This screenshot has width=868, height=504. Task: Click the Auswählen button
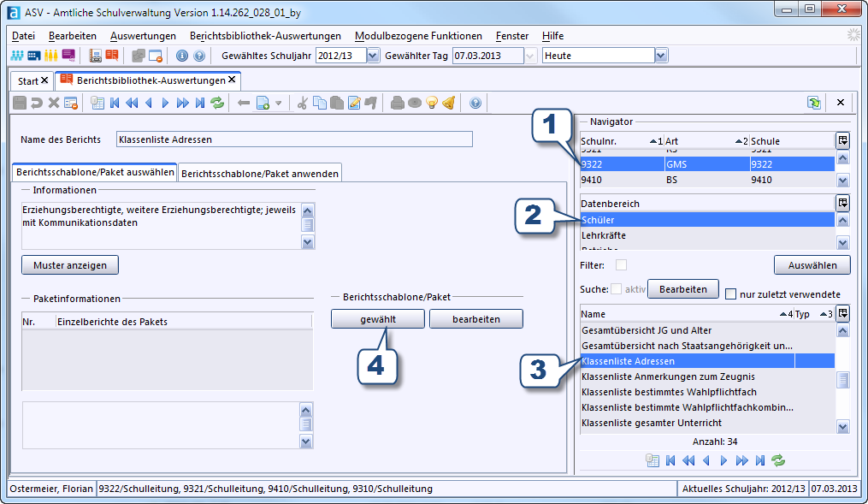tap(812, 265)
